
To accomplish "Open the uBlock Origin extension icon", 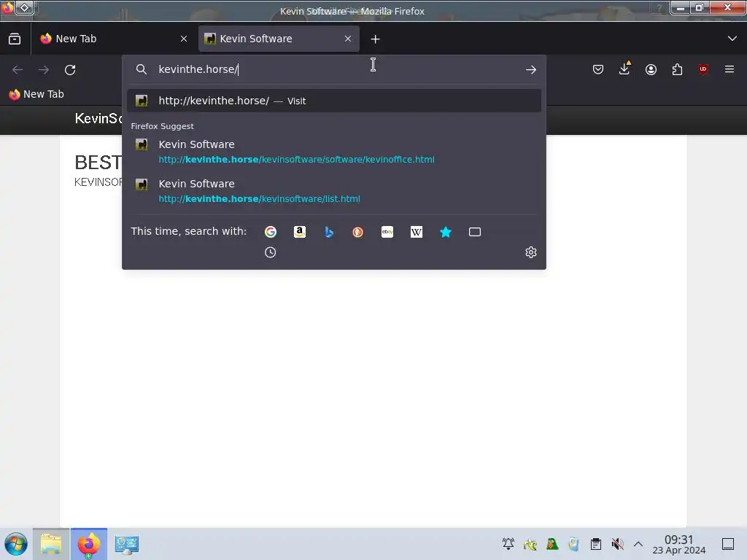I will pyautogui.click(x=703, y=69).
